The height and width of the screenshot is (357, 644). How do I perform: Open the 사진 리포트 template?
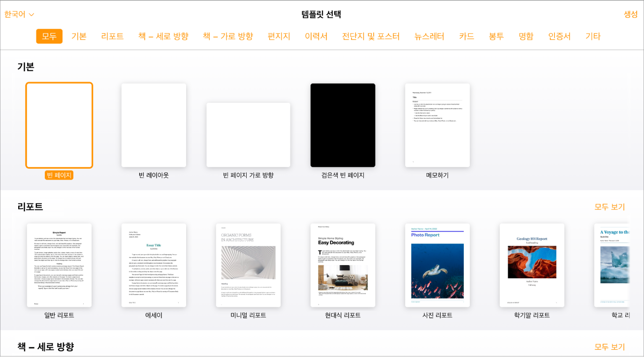(x=438, y=265)
